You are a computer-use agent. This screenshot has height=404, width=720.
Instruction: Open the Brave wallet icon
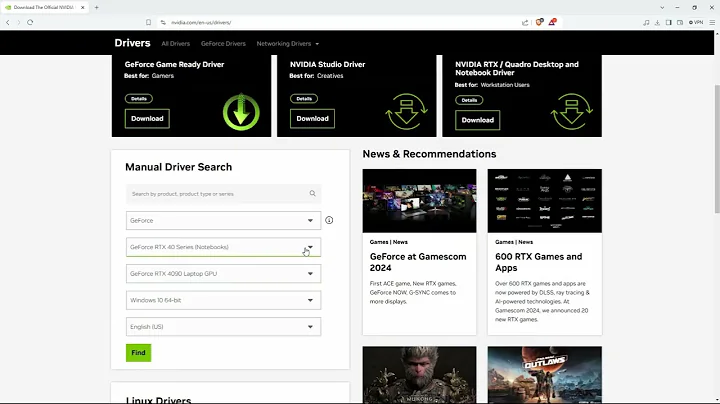click(680, 22)
